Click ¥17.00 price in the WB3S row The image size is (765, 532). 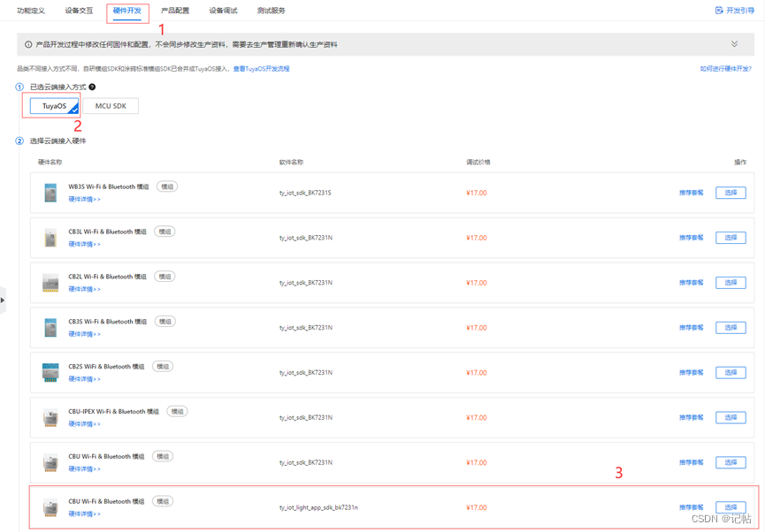click(476, 193)
